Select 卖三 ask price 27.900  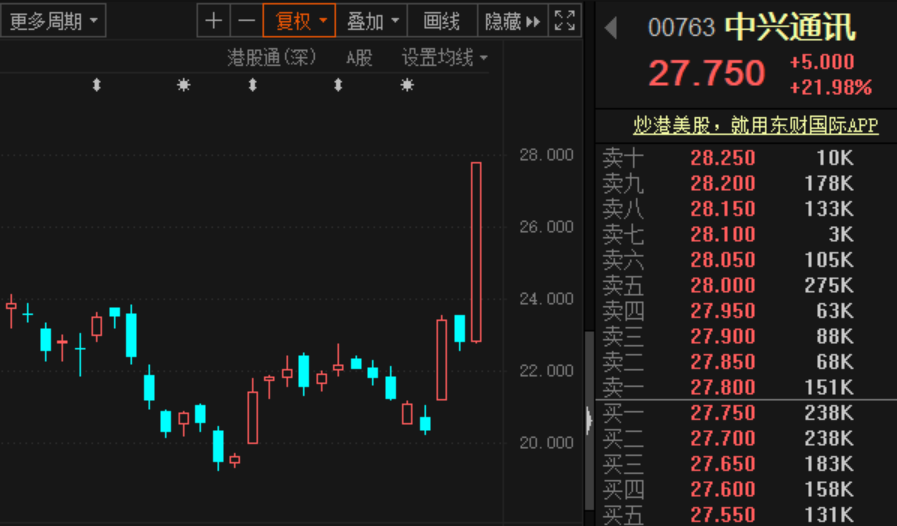[723, 336]
